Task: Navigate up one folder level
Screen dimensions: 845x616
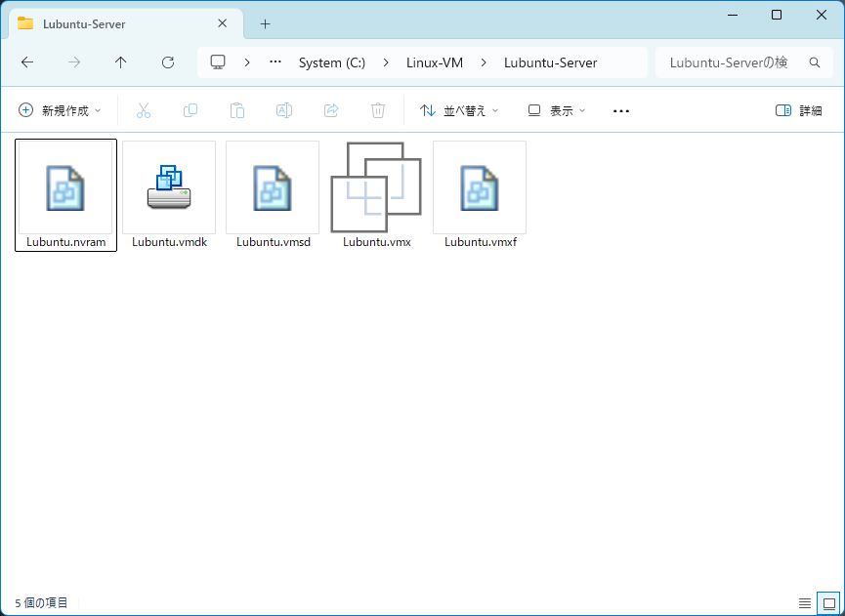Action: [x=120, y=62]
